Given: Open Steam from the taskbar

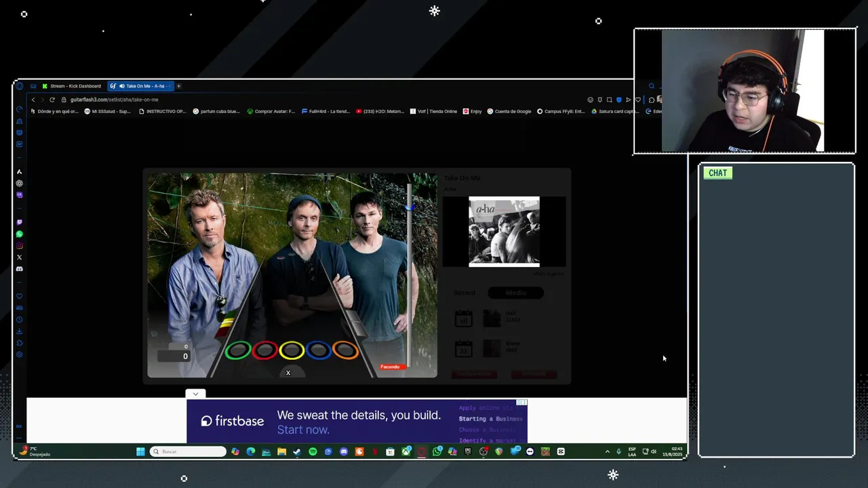Looking at the screenshot, I should (296, 451).
